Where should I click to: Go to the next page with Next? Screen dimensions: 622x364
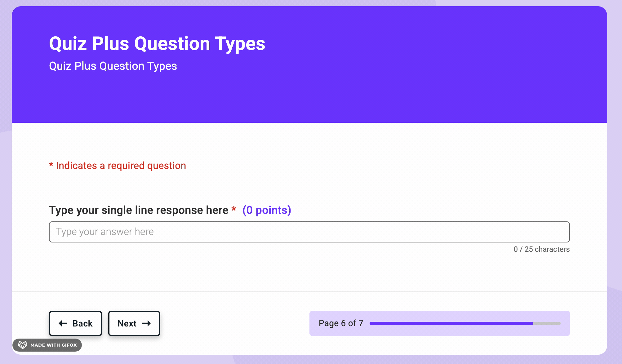[x=134, y=323]
